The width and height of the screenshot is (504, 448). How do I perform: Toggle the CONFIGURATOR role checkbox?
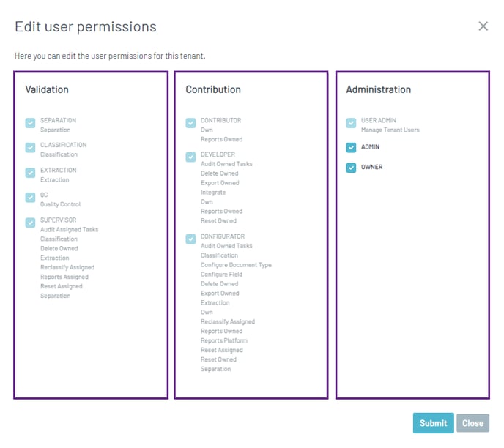coord(190,239)
